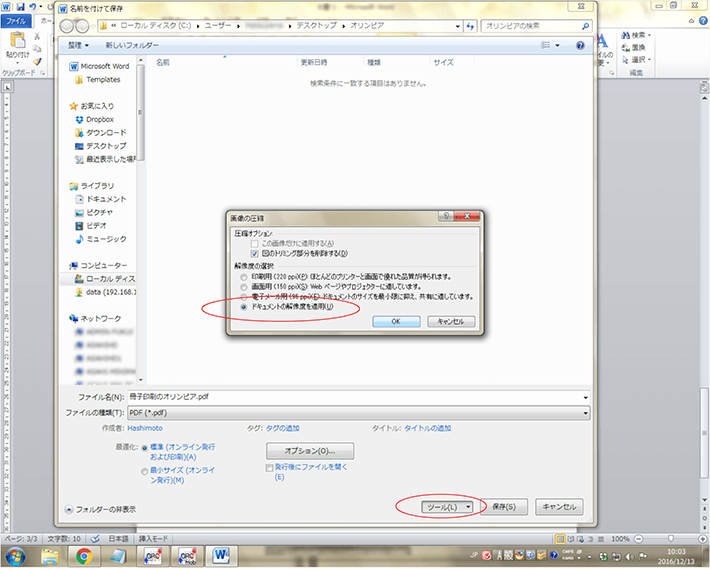This screenshot has width=710, height=570.
Task: Select the document resolution radio option
Action: click(x=245, y=308)
